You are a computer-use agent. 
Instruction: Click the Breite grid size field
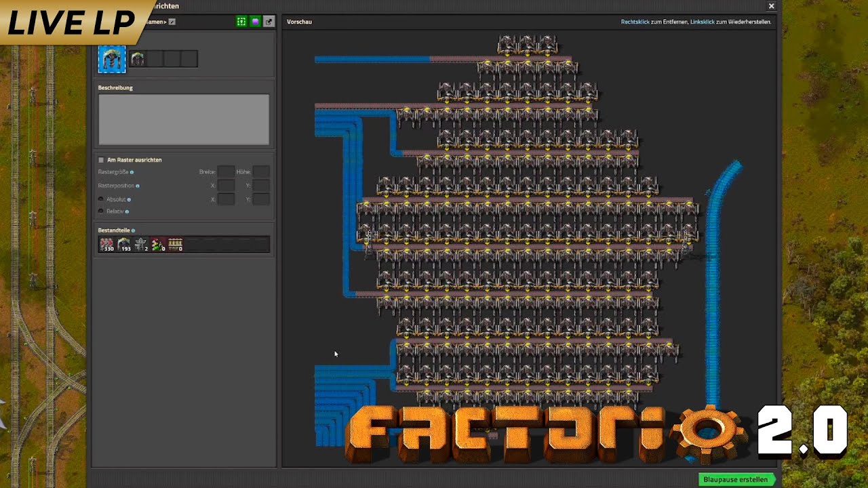[226, 172]
